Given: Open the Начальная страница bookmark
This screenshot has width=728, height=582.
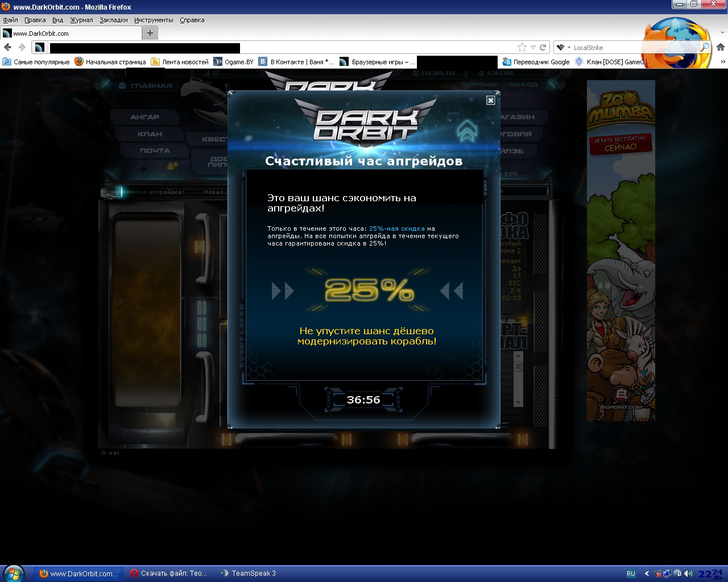Looking at the screenshot, I should [x=110, y=62].
